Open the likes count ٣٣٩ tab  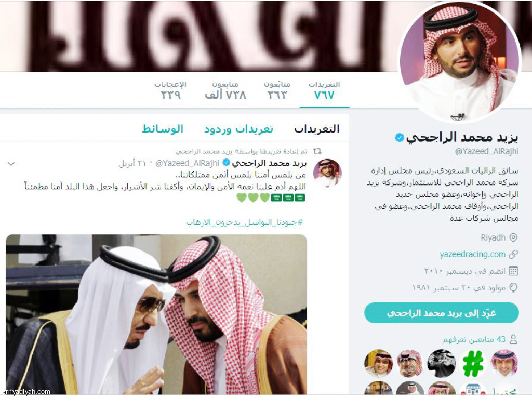[170, 90]
